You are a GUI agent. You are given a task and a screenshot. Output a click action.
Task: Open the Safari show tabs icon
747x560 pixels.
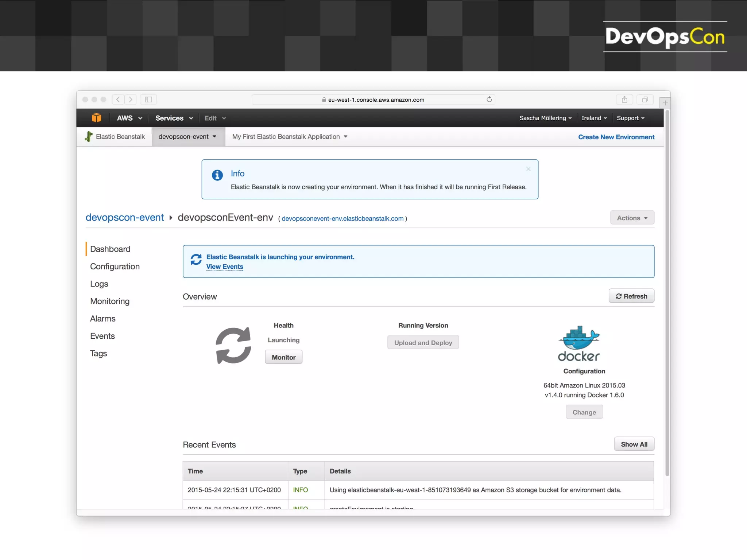pyautogui.click(x=645, y=100)
